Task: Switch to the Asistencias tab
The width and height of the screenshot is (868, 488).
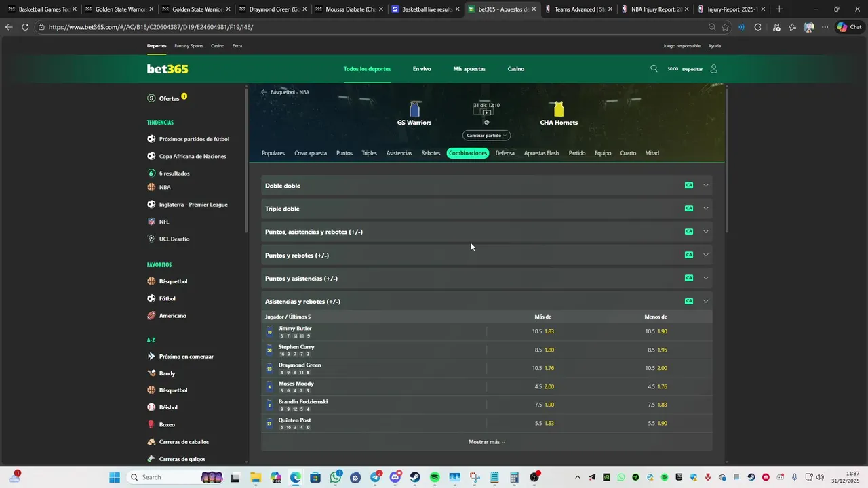Action: [x=399, y=153]
